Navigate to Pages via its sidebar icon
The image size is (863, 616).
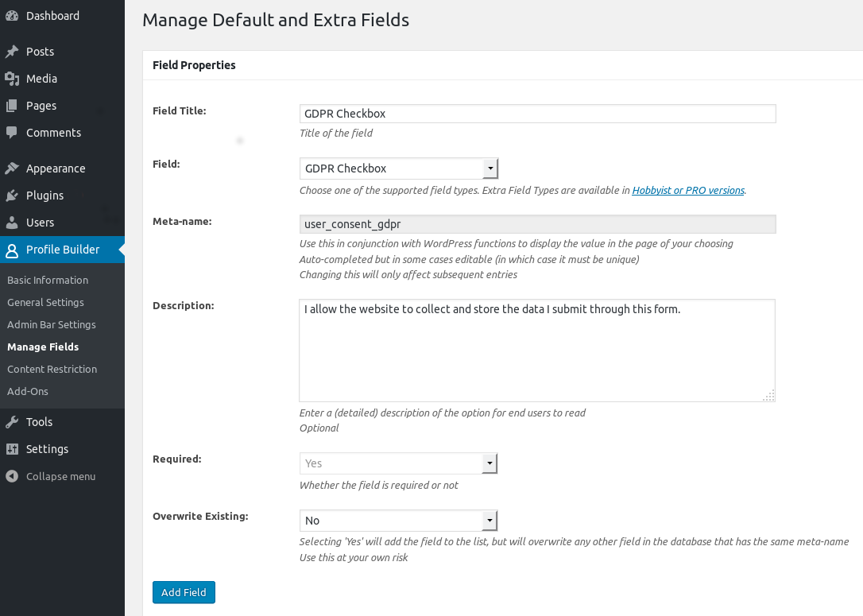click(11, 106)
